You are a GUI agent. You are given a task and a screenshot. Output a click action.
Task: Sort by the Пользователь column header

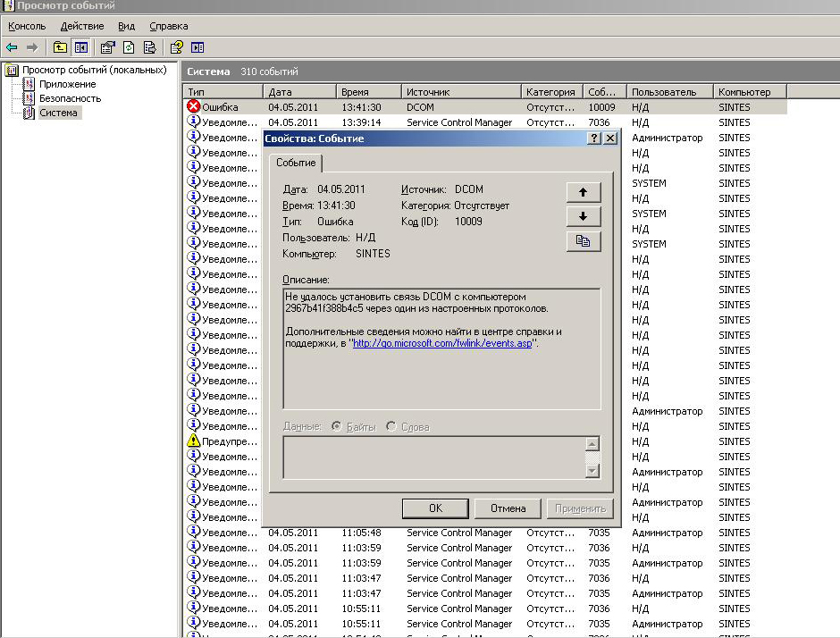click(x=669, y=92)
